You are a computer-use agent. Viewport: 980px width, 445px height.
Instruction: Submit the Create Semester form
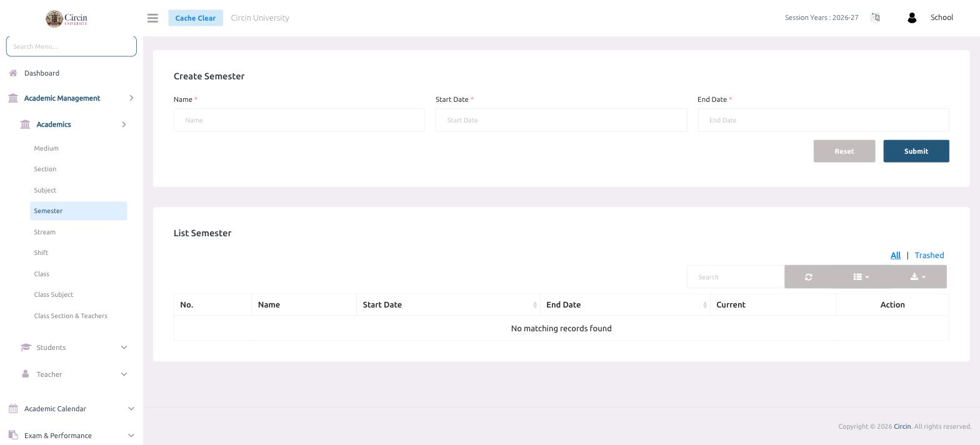point(916,151)
